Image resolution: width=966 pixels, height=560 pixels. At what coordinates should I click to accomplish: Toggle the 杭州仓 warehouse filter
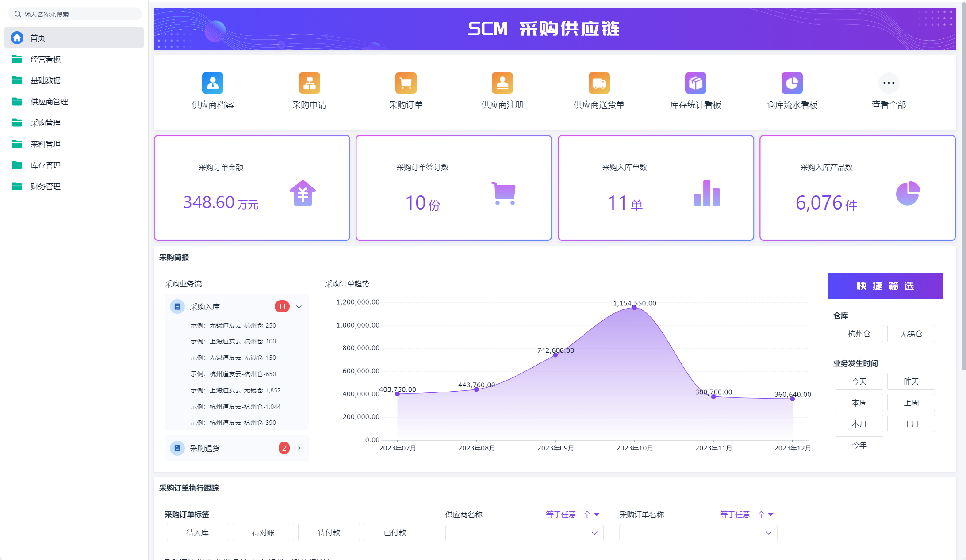click(x=859, y=334)
